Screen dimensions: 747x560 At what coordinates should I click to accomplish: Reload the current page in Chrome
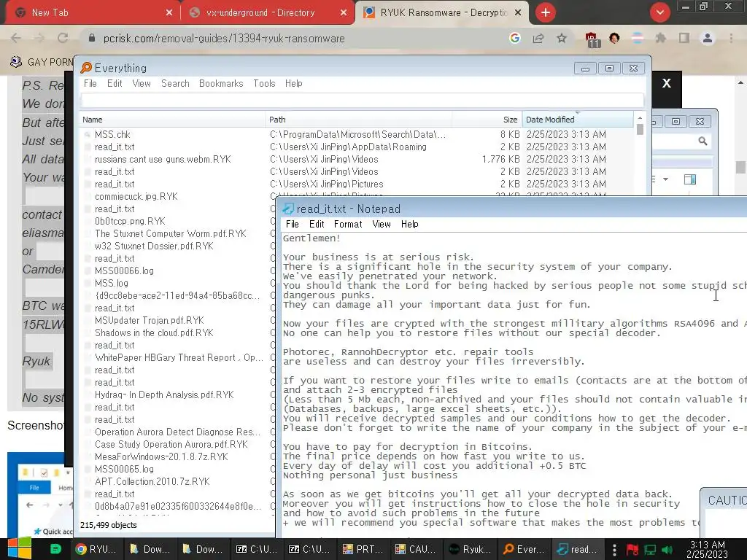(63, 38)
